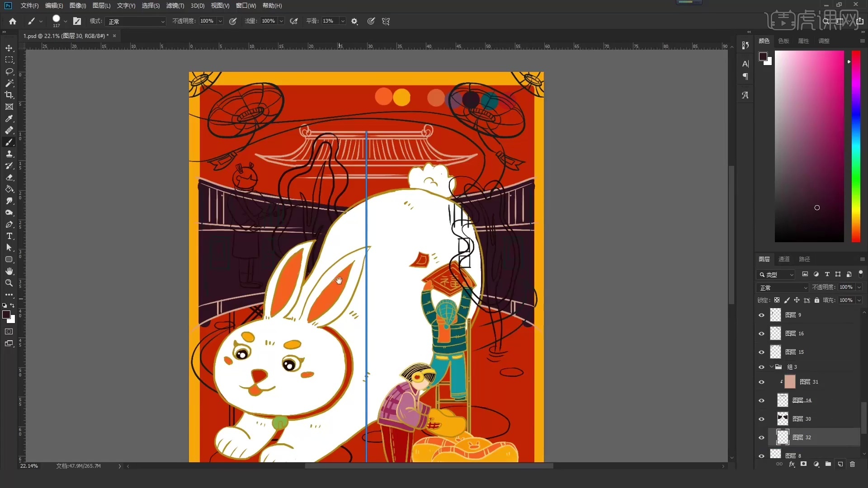Select the Paint Bucket tool
The height and width of the screenshot is (488, 868).
coord(9,189)
